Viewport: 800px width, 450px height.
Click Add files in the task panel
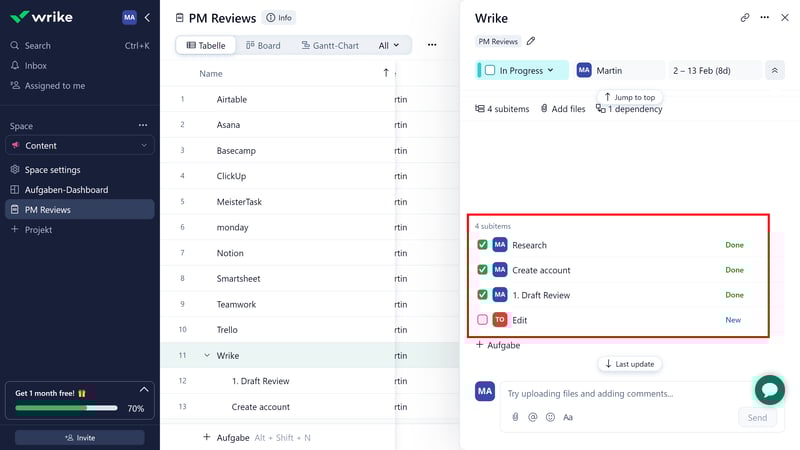[x=563, y=109]
